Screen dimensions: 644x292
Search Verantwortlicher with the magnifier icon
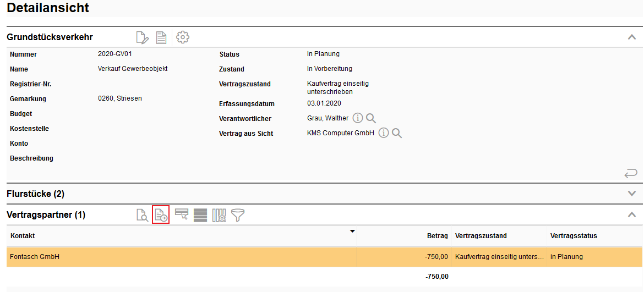click(x=371, y=118)
